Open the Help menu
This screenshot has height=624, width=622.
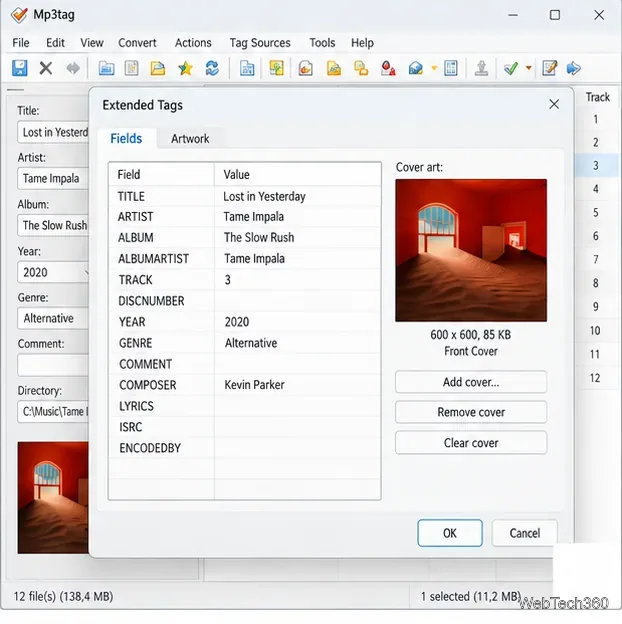(362, 43)
